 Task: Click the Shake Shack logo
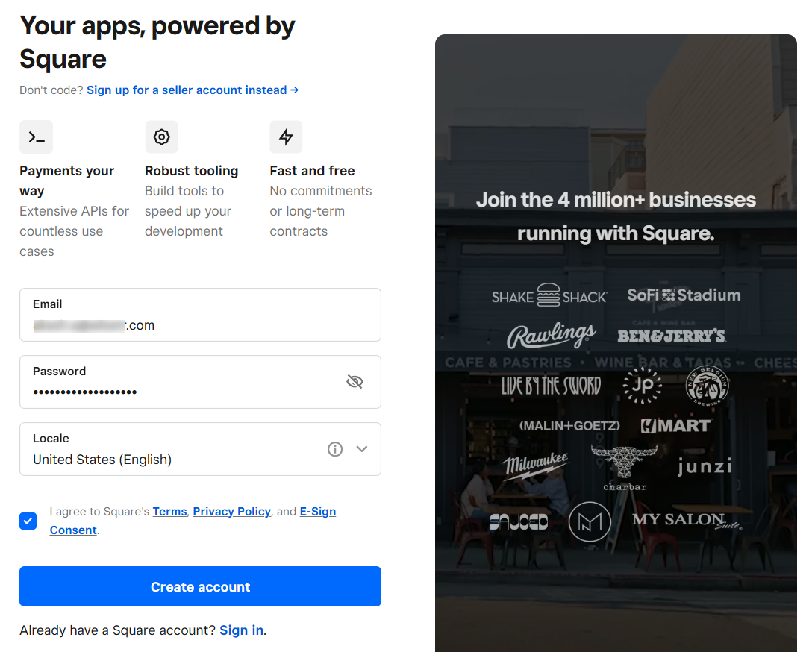pyautogui.click(x=549, y=295)
